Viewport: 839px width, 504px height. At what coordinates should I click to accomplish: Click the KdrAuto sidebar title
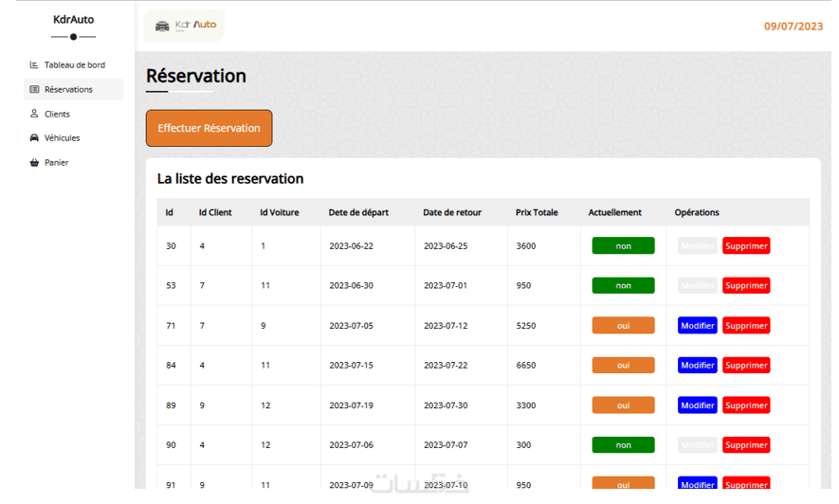coord(73,19)
